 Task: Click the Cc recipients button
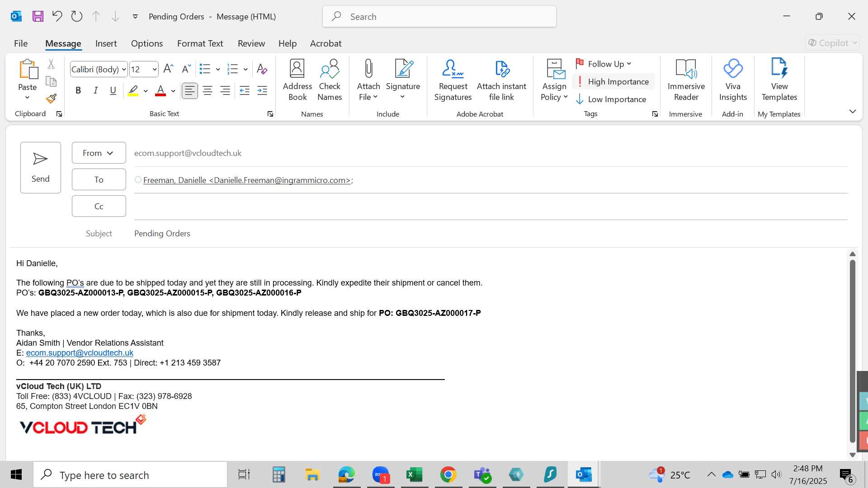click(x=99, y=206)
